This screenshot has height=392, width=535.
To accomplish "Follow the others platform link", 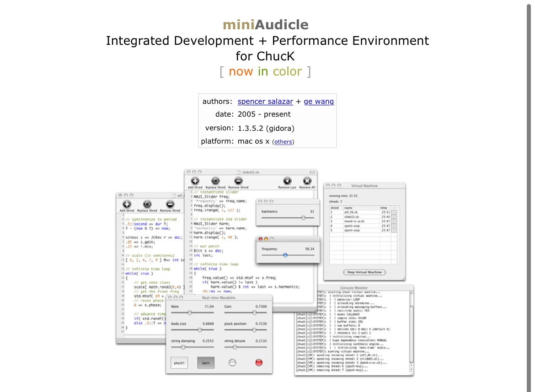I will tap(283, 142).
